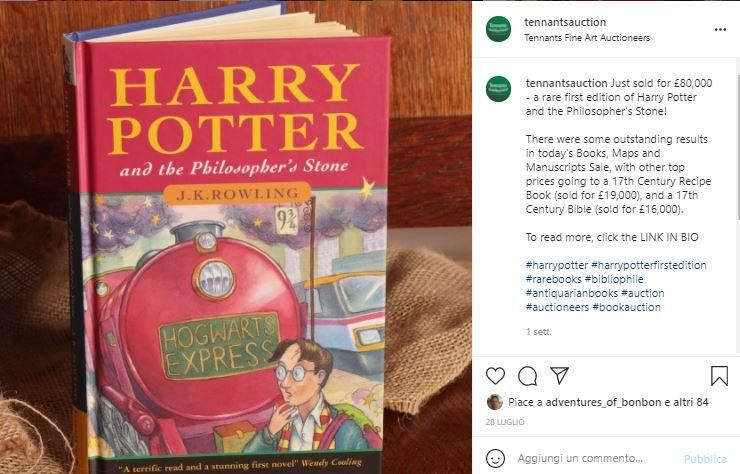The width and height of the screenshot is (740, 474).
Task: Open comments via the speech bubble icon
Action: (x=527, y=376)
